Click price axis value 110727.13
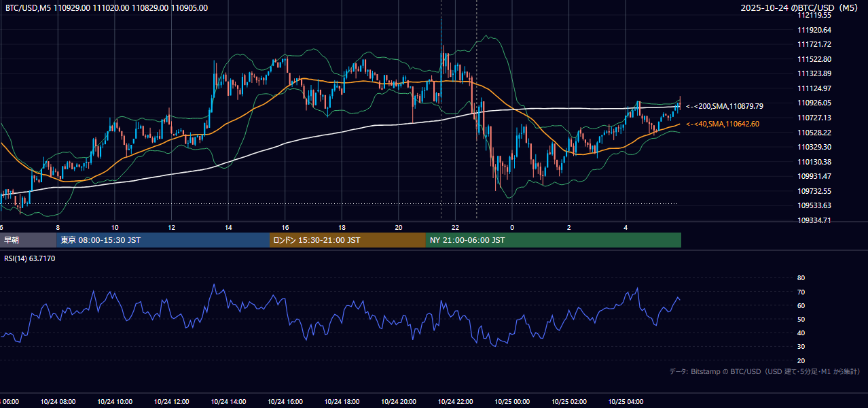 click(814, 118)
